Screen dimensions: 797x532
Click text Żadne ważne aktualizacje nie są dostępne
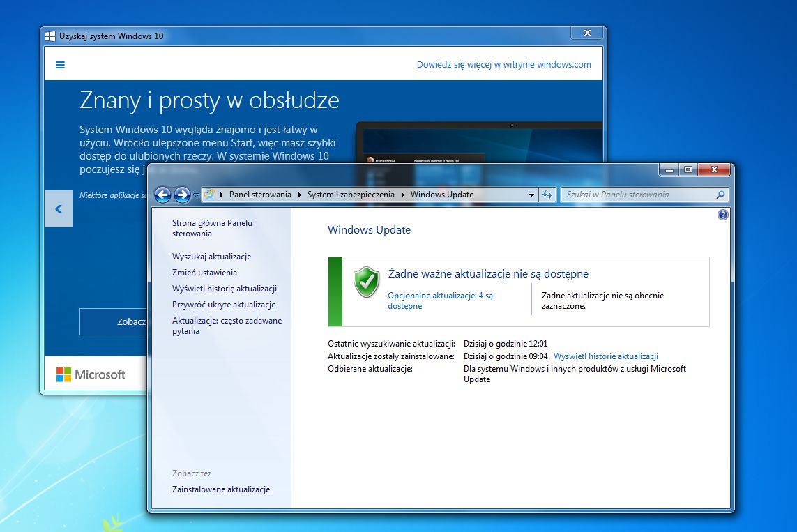click(x=488, y=274)
